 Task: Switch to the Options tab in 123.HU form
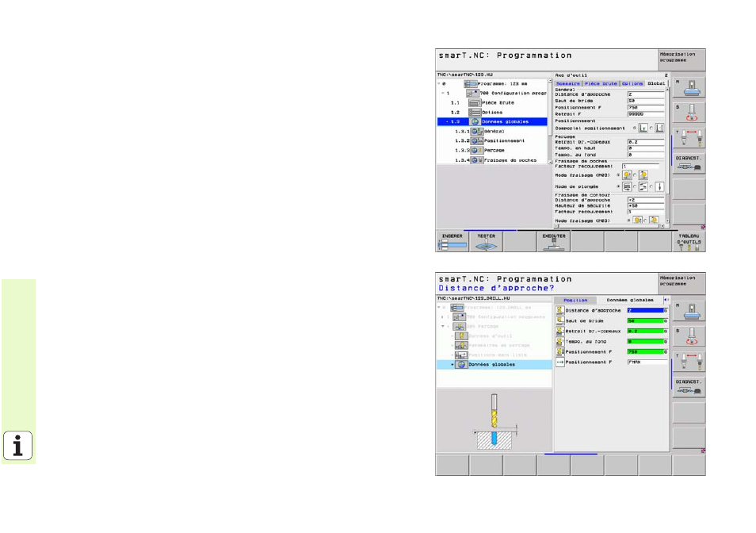(x=632, y=84)
